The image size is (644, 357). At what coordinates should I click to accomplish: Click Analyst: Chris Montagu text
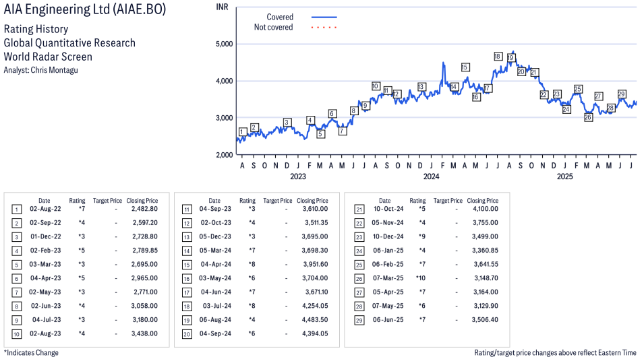click(x=40, y=70)
